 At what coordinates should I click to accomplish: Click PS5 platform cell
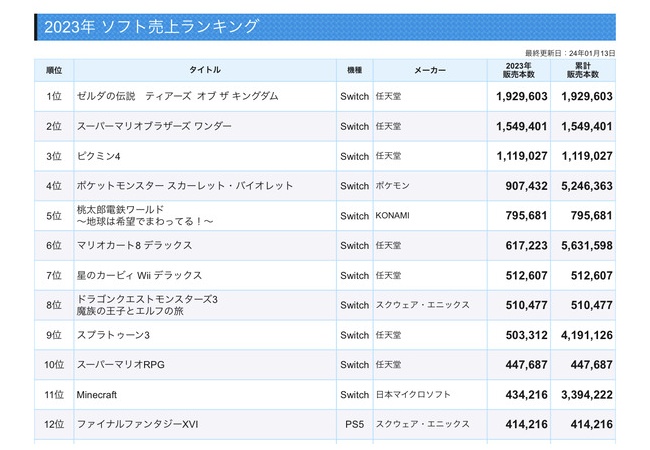[354, 424]
